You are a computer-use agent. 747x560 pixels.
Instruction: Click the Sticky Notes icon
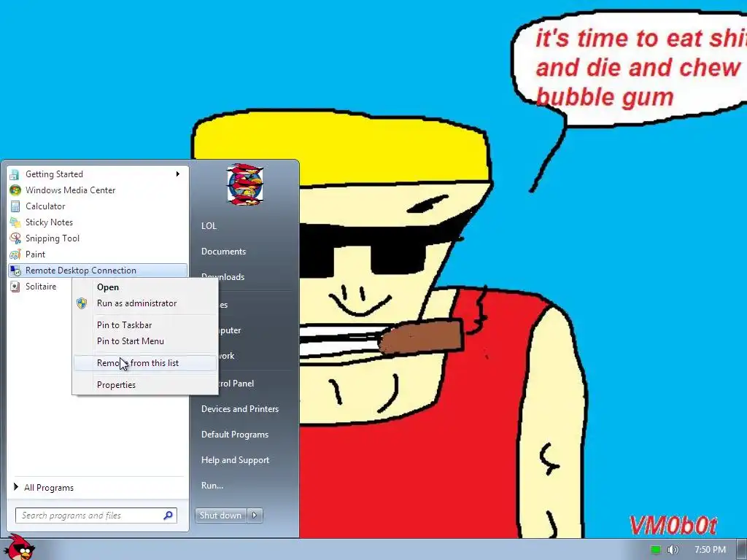[x=15, y=222]
